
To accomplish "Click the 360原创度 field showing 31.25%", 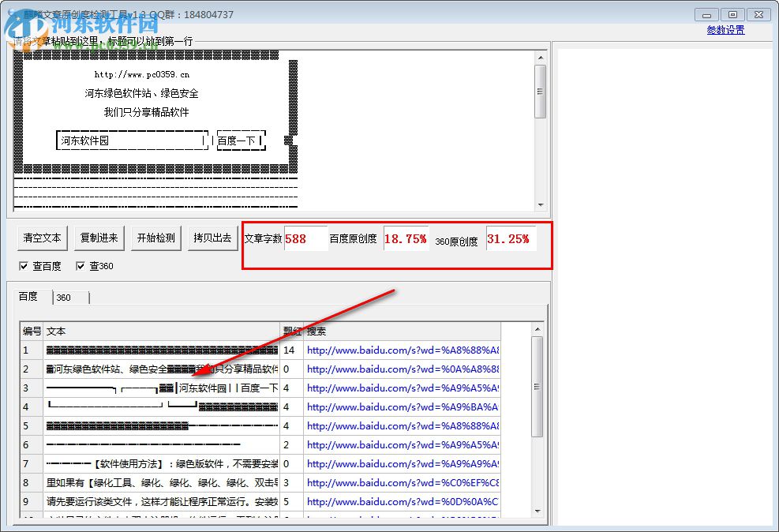I will pyautogui.click(x=511, y=238).
